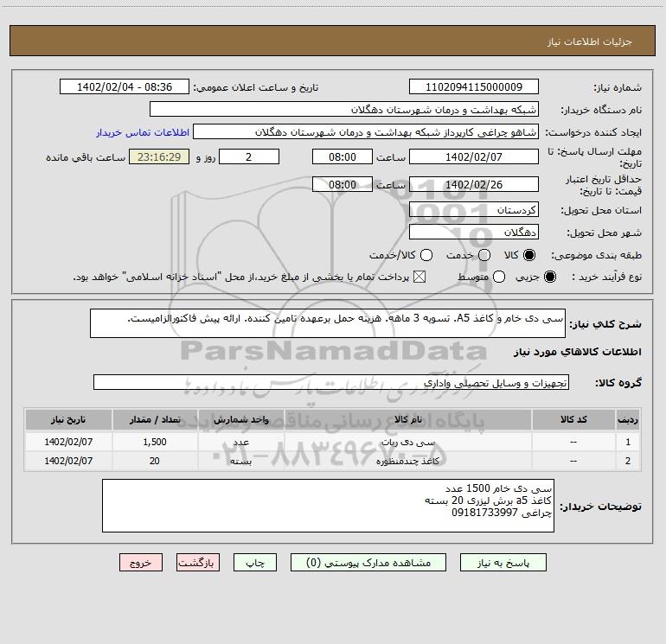
Task: Click the remaining days field showing 2
Action: click(x=249, y=156)
